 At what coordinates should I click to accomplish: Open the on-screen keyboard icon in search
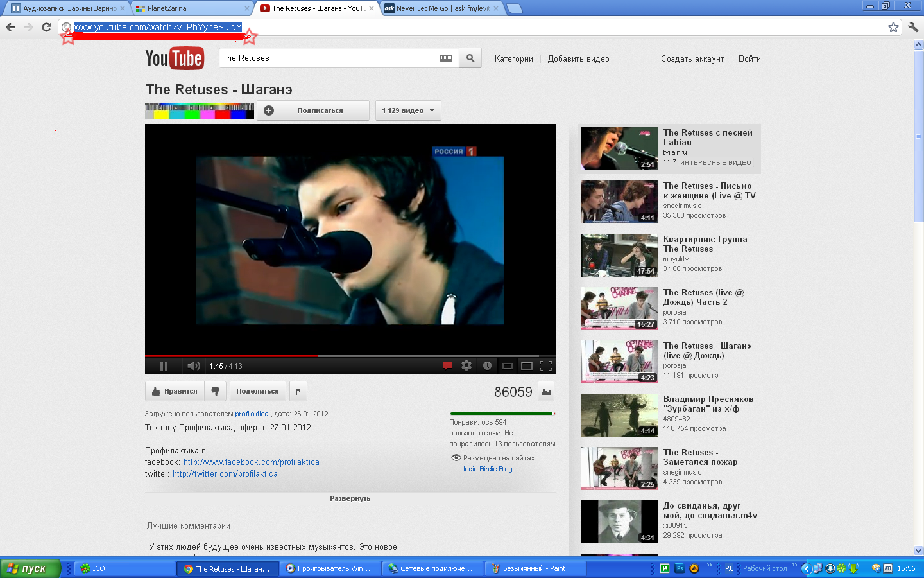[447, 58]
